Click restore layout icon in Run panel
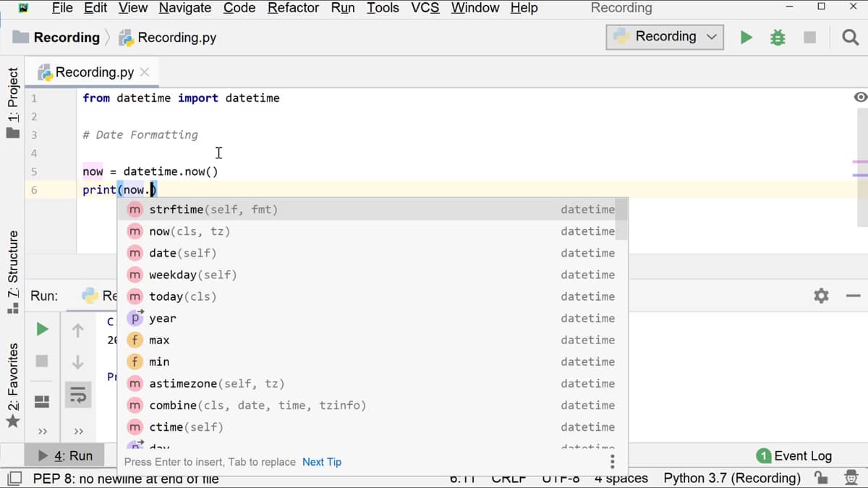This screenshot has width=868, height=488. tap(42, 401)
